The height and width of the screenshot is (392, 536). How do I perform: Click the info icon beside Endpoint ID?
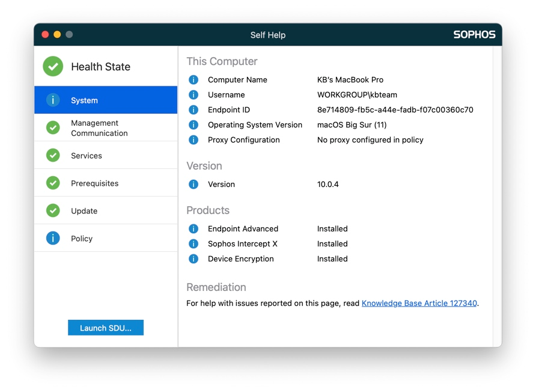pos(193,109)
